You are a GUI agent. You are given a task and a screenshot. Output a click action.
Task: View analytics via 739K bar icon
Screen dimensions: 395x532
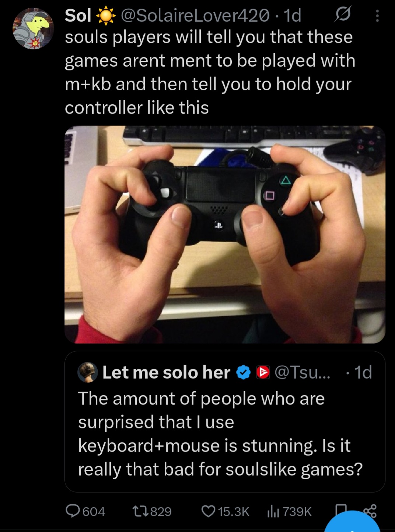pyautogui.click(x=273, y=511)
